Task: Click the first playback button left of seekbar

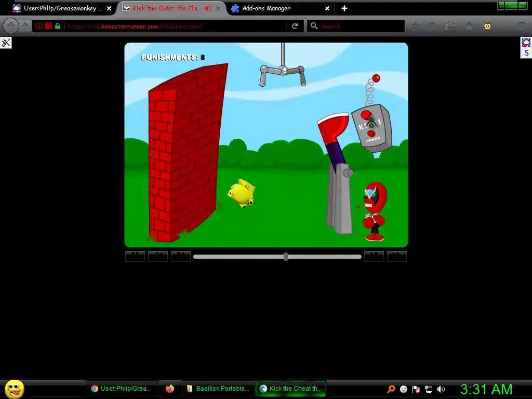Action: click(135, 256)
